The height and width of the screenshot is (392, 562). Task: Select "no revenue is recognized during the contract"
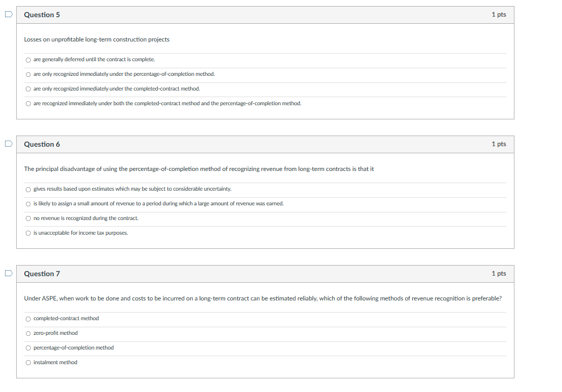coord(28,219)
